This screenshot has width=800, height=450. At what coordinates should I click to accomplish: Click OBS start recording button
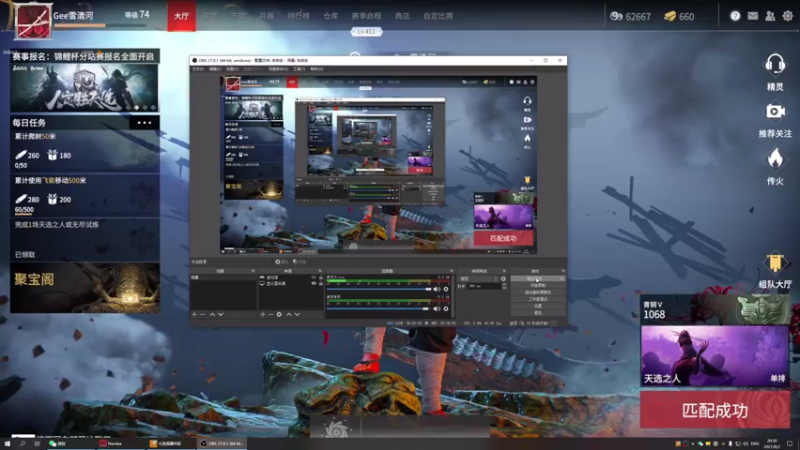(x=538, y=285)
